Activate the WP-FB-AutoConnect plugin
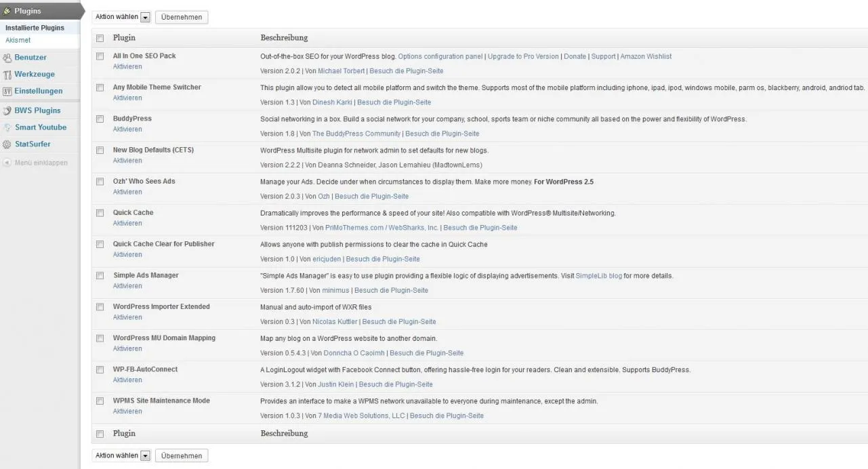868x469 pixels. 127,380
